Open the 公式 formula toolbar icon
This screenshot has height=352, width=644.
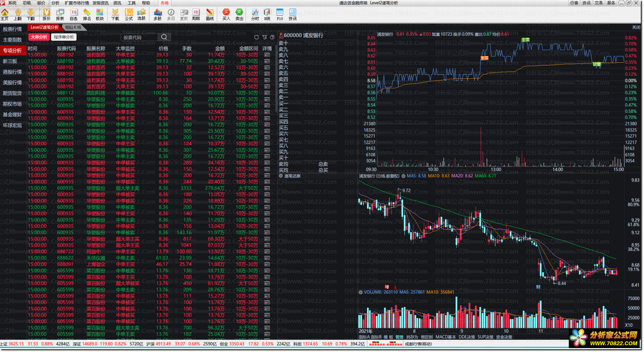pyautogui.click(x=129, y=15)
